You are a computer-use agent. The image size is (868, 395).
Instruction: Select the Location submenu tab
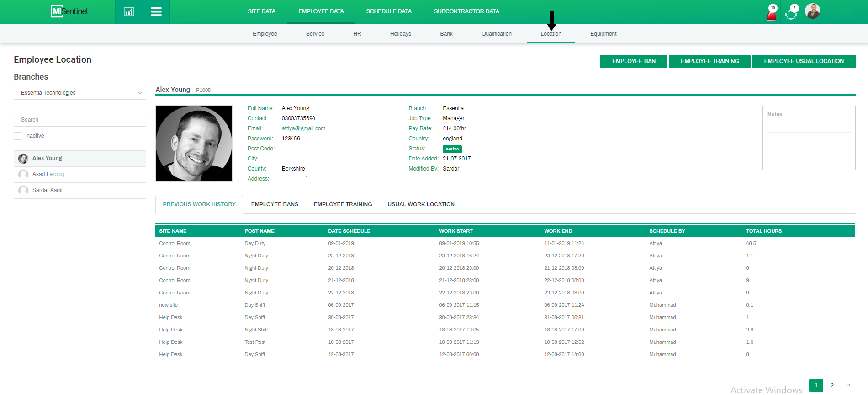[x=551, y=34]
